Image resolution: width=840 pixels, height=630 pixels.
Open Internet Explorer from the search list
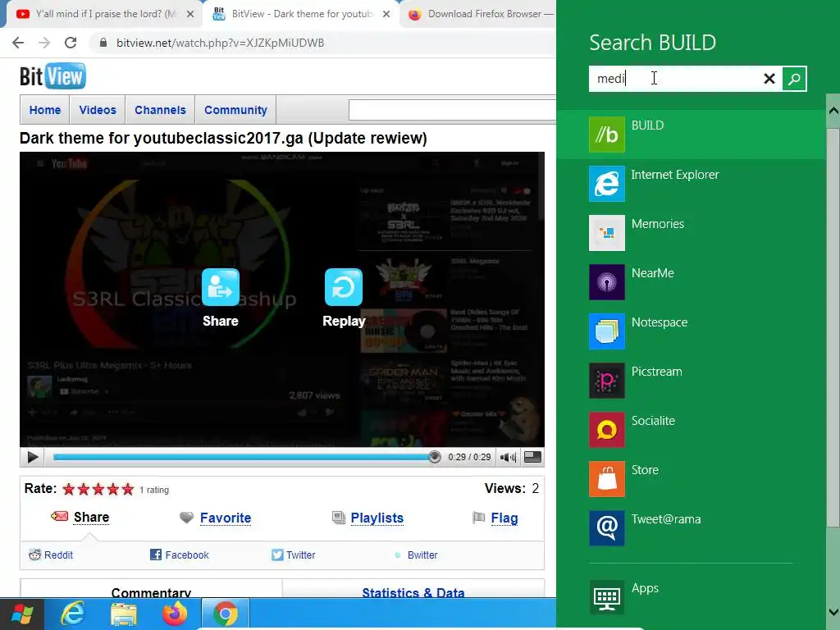691,184
